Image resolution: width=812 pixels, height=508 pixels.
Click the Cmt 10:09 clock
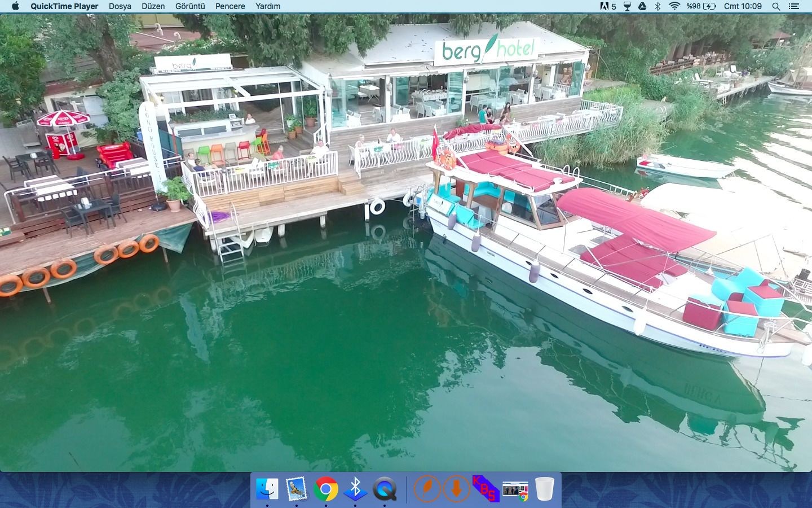click(743, 6)
